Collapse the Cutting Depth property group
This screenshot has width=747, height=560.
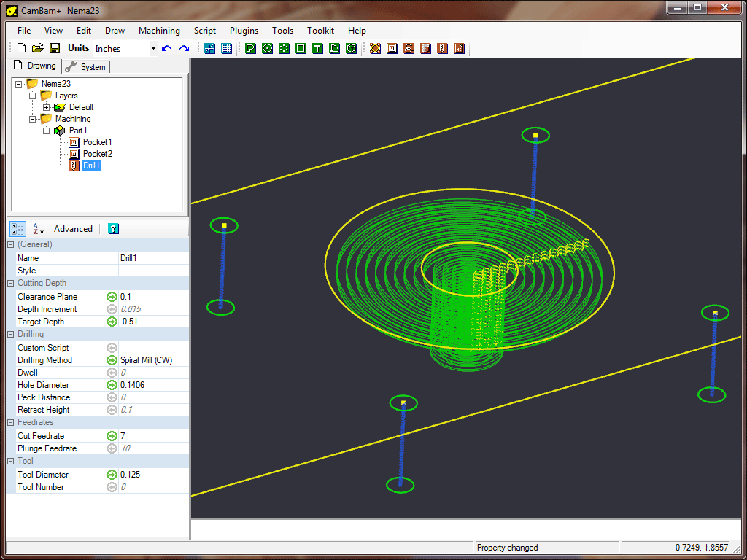tap(11, 283)
